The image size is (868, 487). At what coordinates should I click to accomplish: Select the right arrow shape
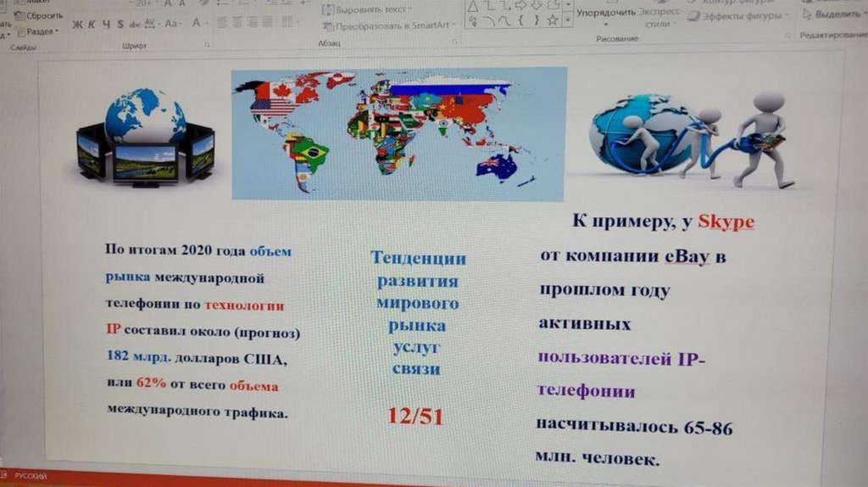(x=520, y=6)
